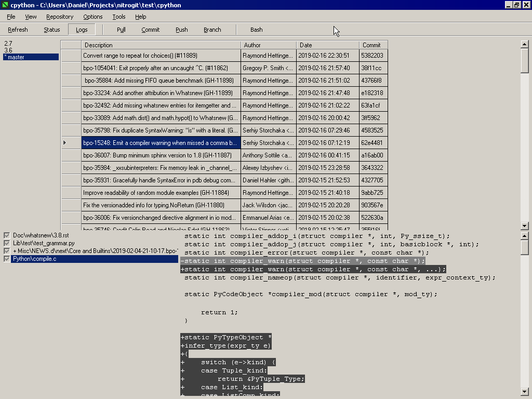Click date cell 2019-02-15 21:52:53
Image resolution: width=532 pixels, height=399 pixels.
[x=327, y=180]
